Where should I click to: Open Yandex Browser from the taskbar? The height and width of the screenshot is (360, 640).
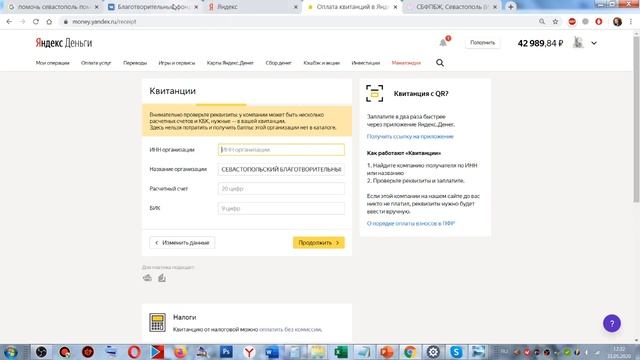click(x=249, y=351)
